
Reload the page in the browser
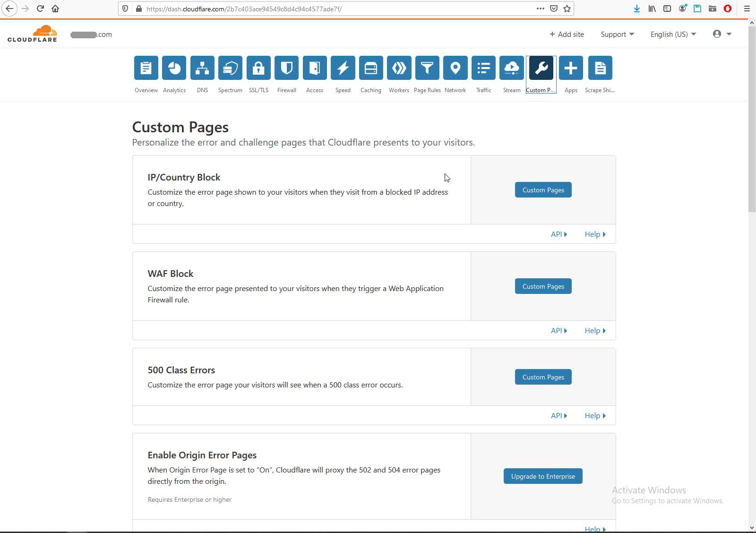coord(40,9)
